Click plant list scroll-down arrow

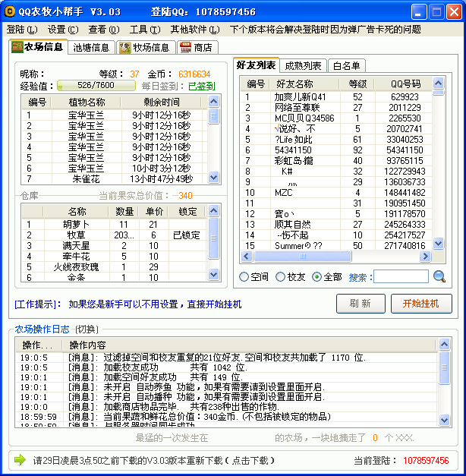pyautogui.click(x=214, y=178)
